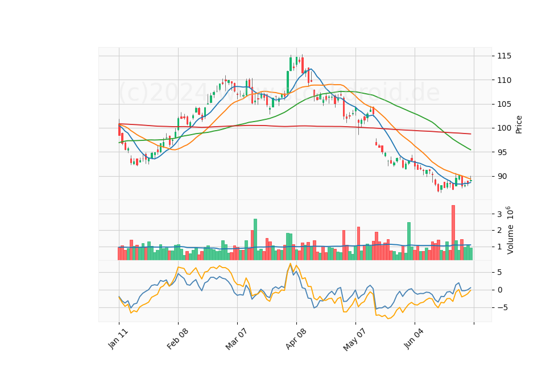This screenshot has width=546, height=392.
Task: Click the Price axis title
Action: coord(519,124)
